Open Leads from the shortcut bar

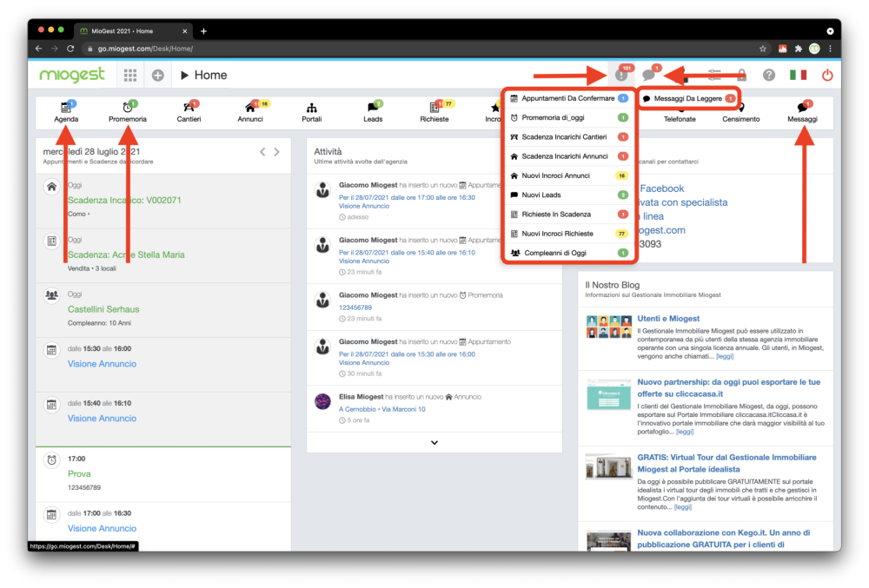[373, 111]
